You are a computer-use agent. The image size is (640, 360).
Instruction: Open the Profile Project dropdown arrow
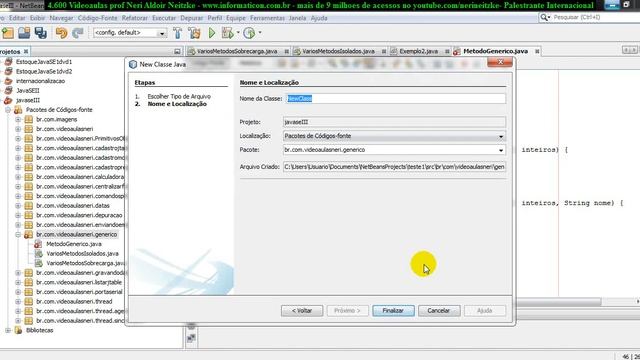pyautogui.click(x=260, y=32)
